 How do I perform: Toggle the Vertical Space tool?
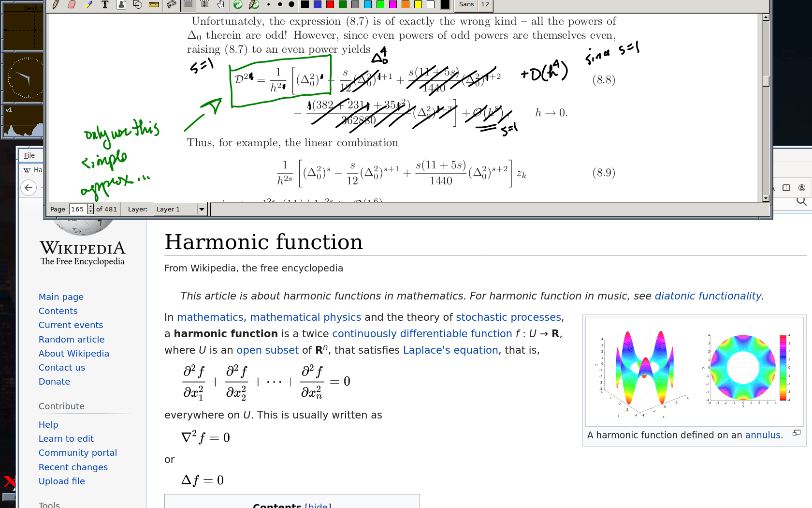point(204,5)
